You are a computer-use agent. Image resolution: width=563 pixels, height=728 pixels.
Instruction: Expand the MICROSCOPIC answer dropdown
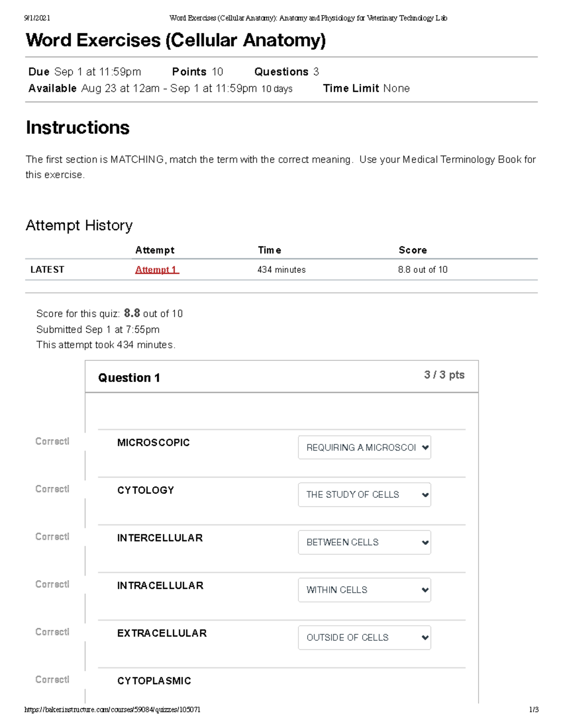pyautogui.click(x=364, y=448)
